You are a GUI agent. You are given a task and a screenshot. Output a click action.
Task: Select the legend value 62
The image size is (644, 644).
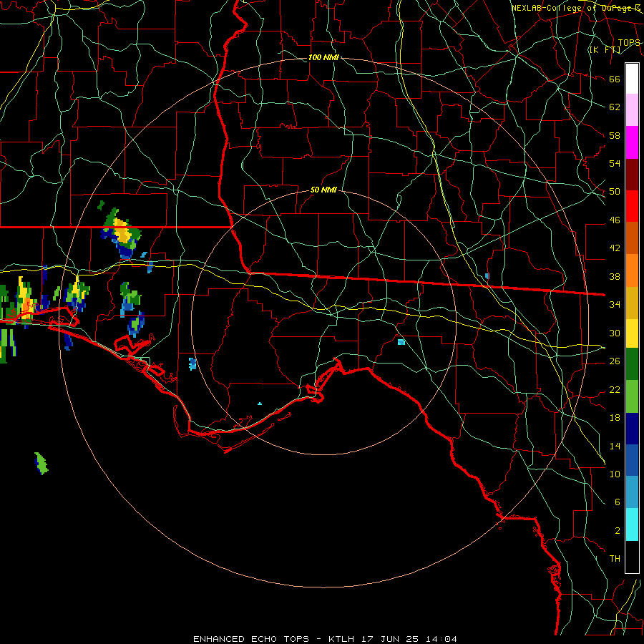615,107
